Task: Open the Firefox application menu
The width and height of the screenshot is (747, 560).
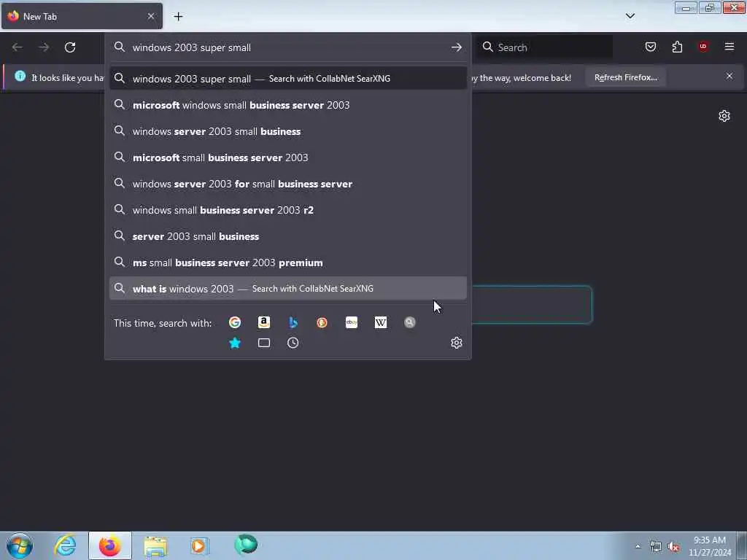Action: tap(729, 47)
